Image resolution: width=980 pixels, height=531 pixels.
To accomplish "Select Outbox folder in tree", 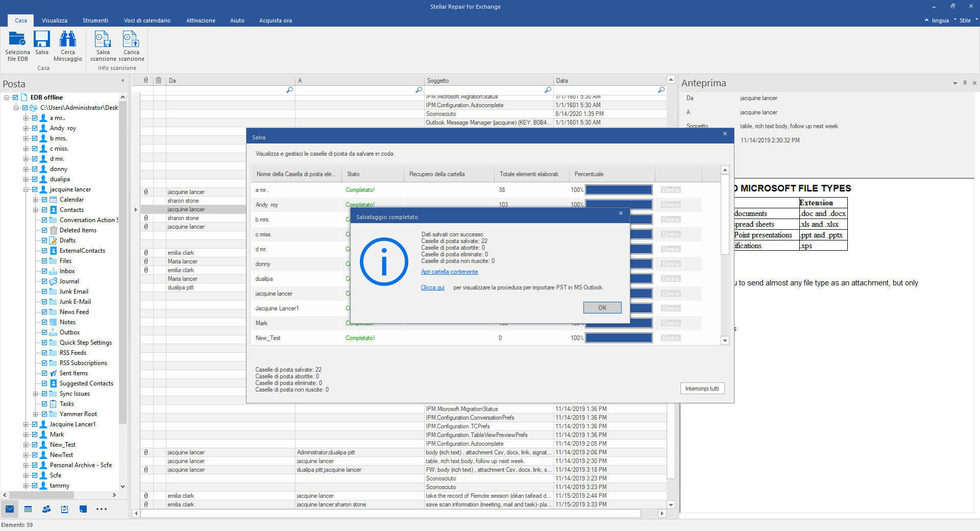I will (70, 332).
